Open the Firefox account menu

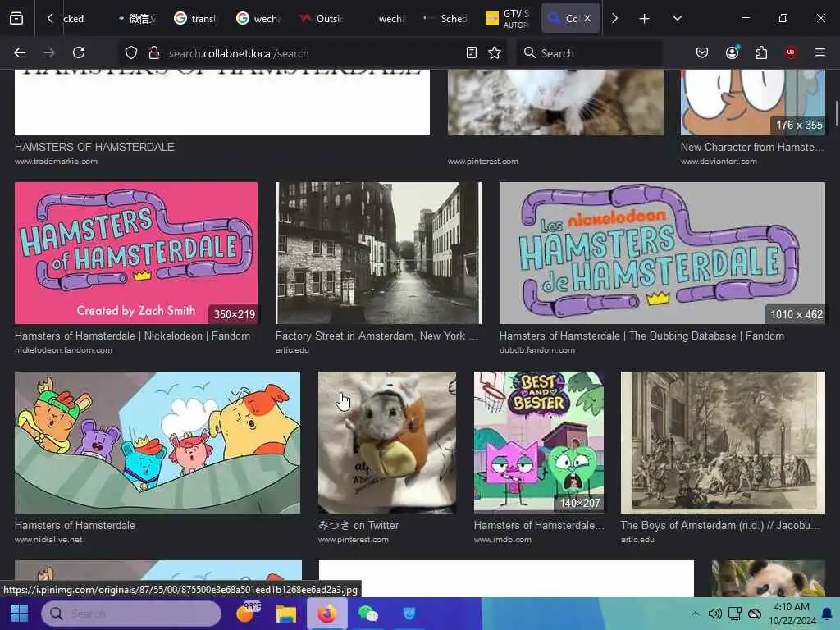click(732, 52)
